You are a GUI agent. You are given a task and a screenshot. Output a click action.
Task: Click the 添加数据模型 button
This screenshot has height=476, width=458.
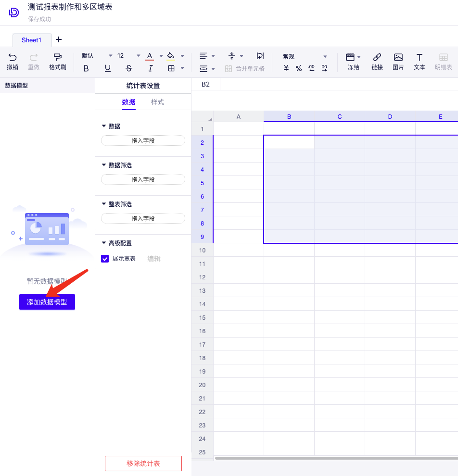(47, 302)
